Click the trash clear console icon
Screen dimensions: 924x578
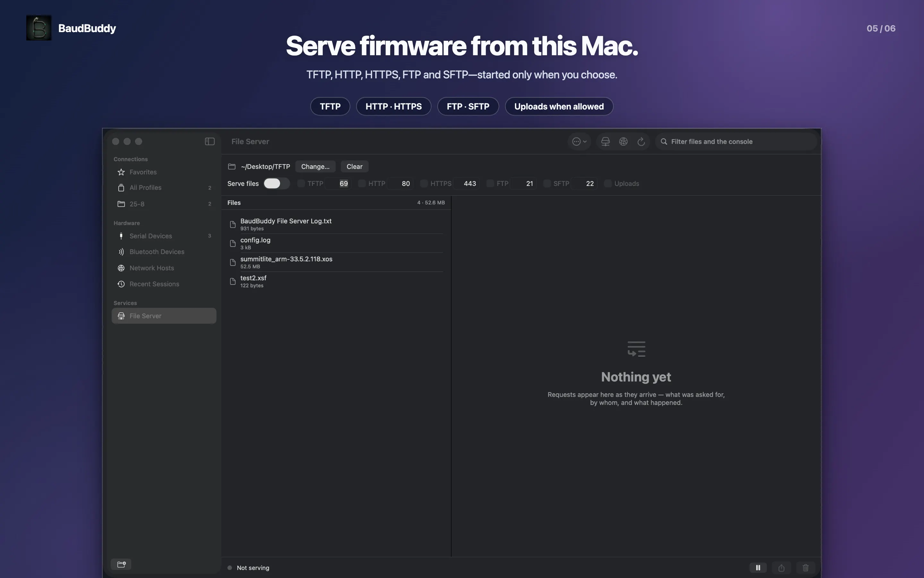(x=806, y=568)
